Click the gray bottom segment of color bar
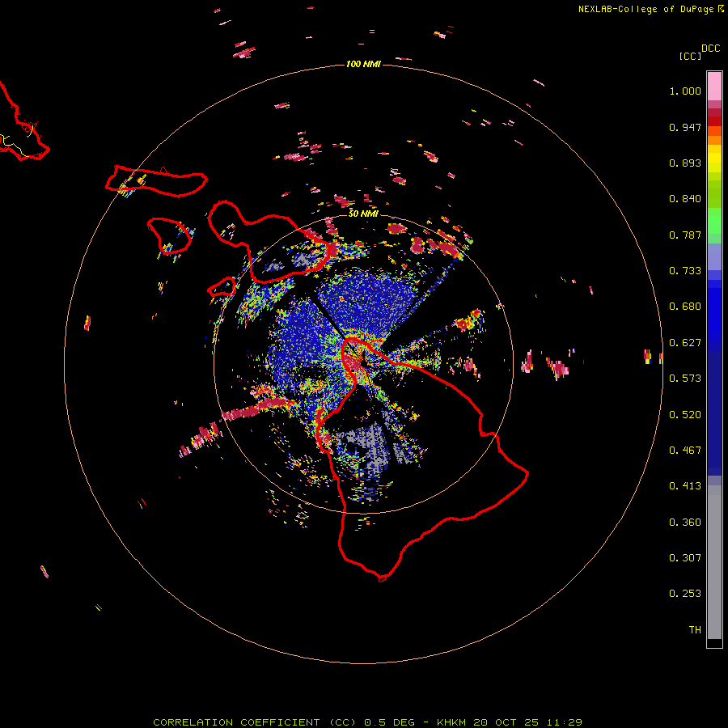 click(x=714, y=562)
